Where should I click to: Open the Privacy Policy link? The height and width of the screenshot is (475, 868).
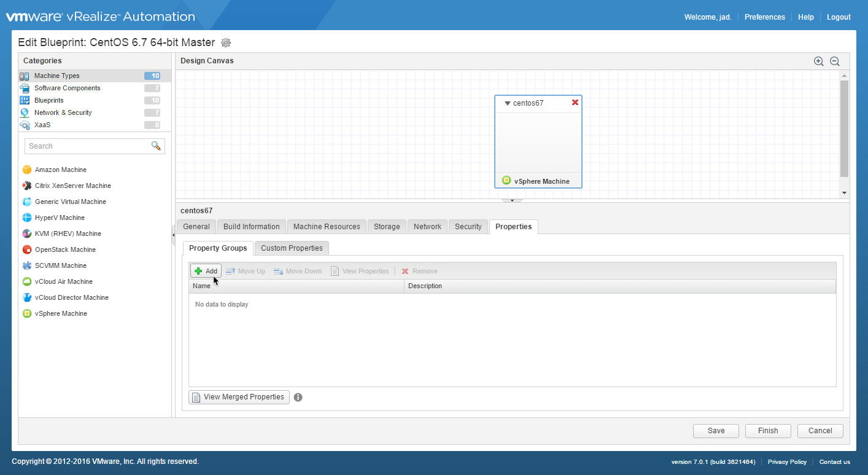pyautogui.click(x=787, y=462)
